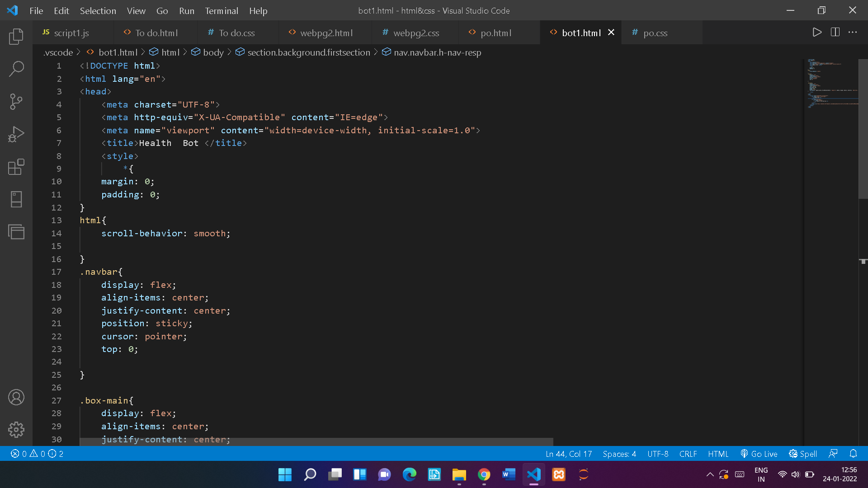Split the editor using the split icon

[x=835, y=32]
